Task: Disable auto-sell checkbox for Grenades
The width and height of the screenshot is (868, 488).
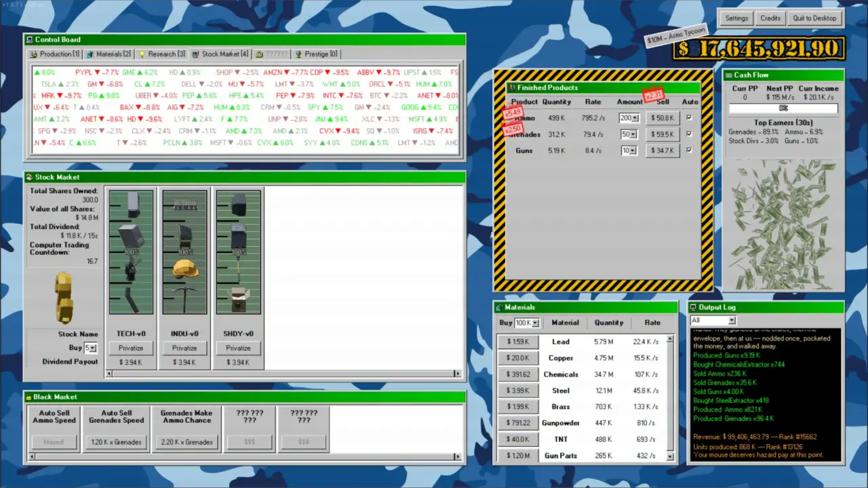Action: point(690,134)
